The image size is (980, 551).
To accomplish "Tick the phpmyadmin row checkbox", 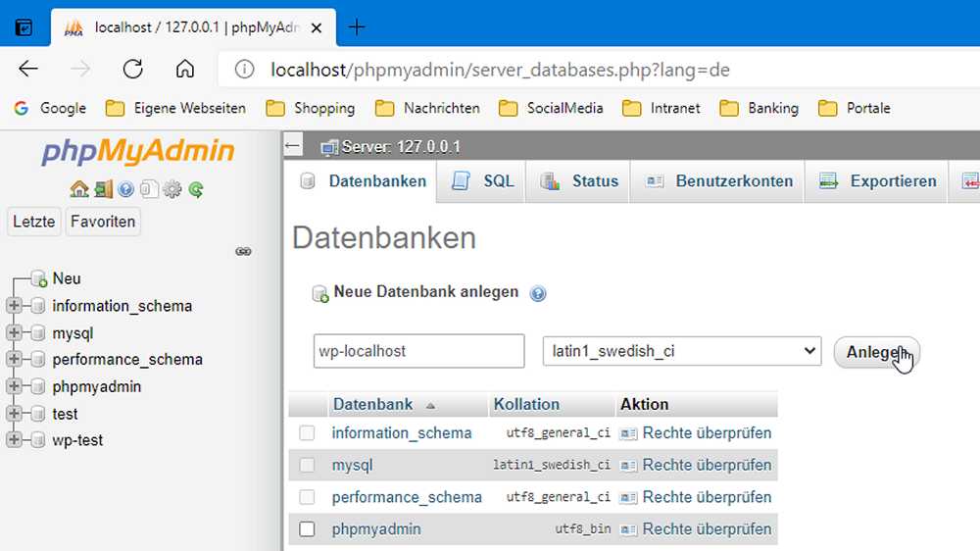I will coord(307,529).
